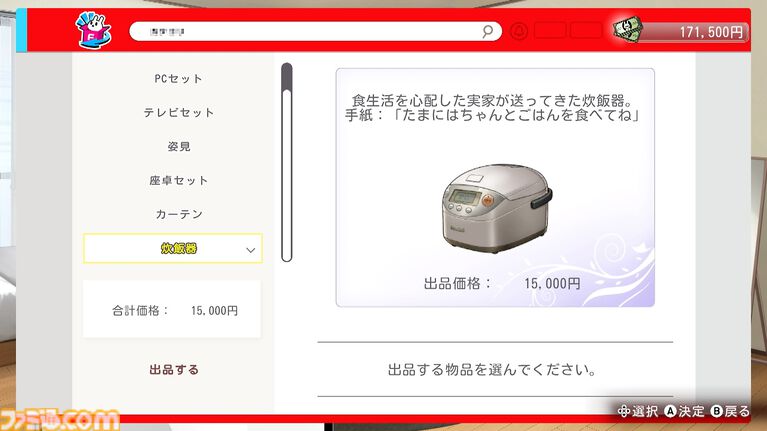This screenshot has height=431, width=767.
Task: Select テレビセット in the item list
Action: 179,113
